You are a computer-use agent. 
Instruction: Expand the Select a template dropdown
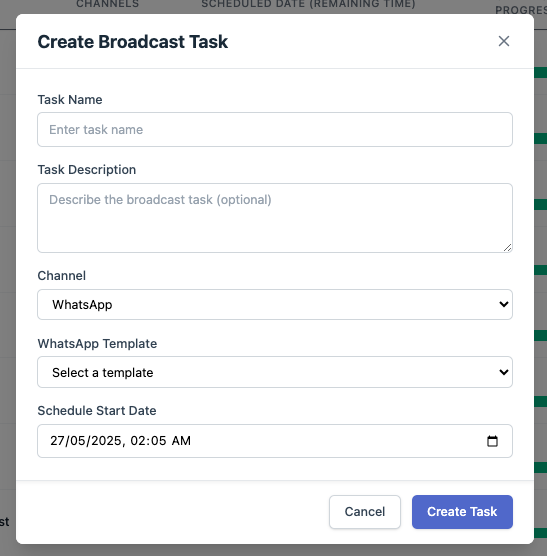tap(275, 372)
